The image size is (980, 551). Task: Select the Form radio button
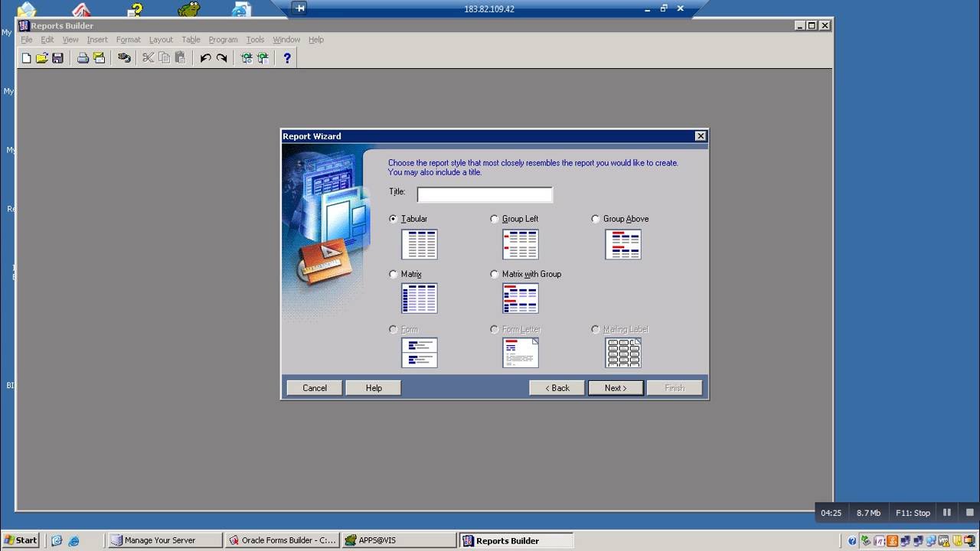click(x=394, y=329)
